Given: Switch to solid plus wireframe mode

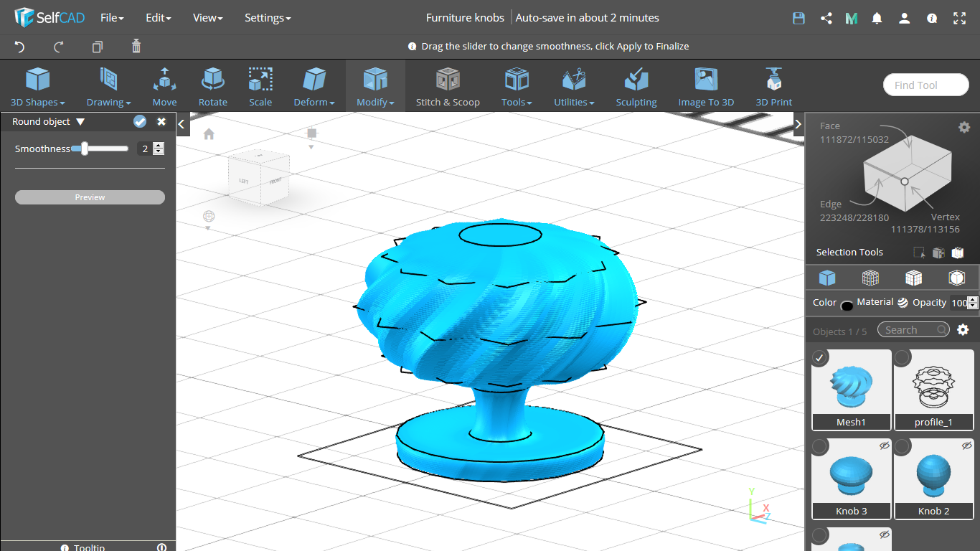Looking at the screenshot, I should 913,278.
